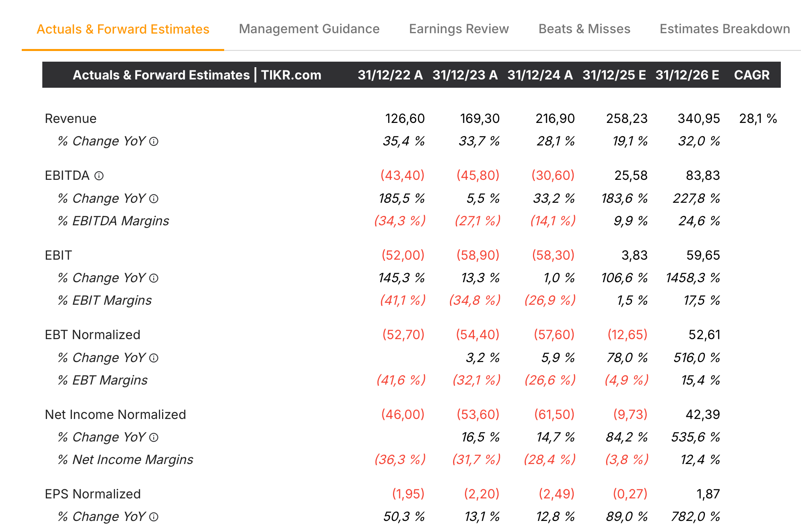Click info icon beside EBT Normalized % Change YoY
This screenshot has height=532, width=801.
(x=154, y=358)
